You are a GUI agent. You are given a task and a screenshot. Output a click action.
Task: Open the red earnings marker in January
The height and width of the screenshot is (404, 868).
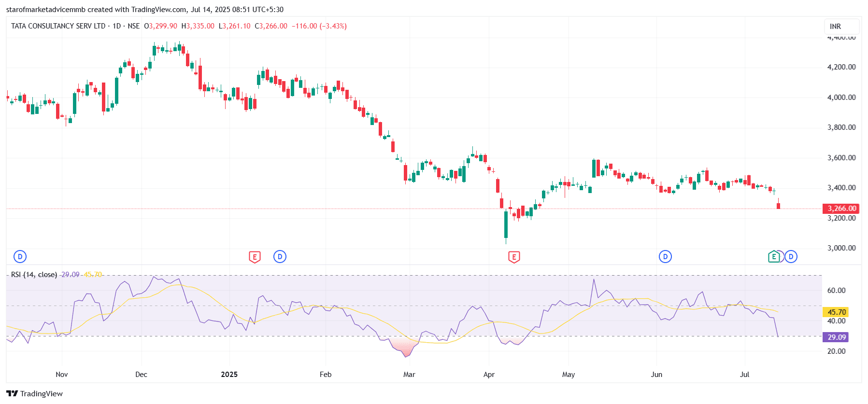(x=255, y=257)
